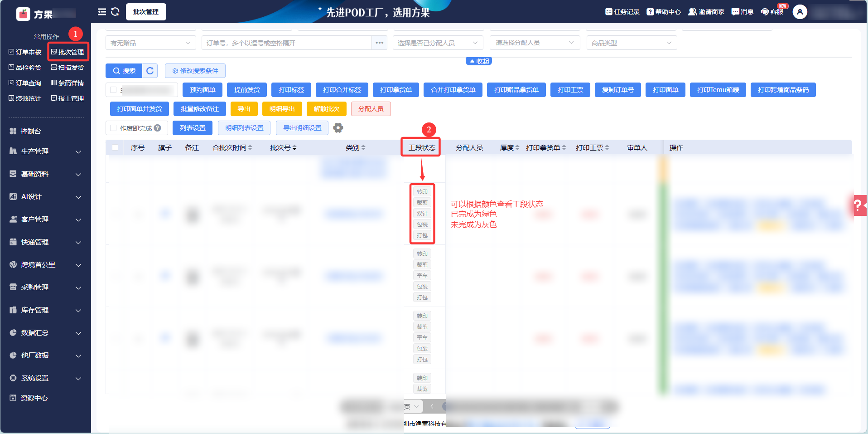The image size is (868, 434).
Task: Toggle the 作废即完成 checkbox
Action: tap(113, 128)
